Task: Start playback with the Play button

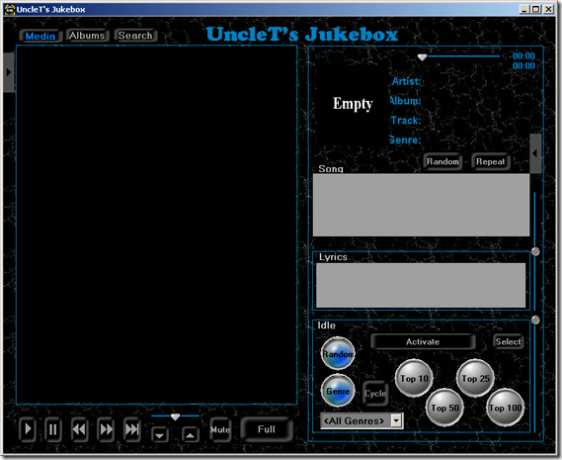Action: [x=28, y=429]
